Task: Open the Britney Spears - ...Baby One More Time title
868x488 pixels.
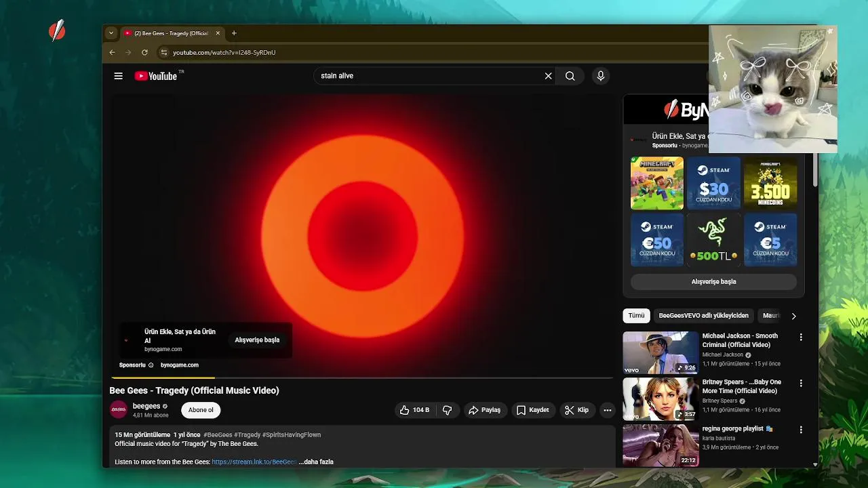Action: [741, 386]
